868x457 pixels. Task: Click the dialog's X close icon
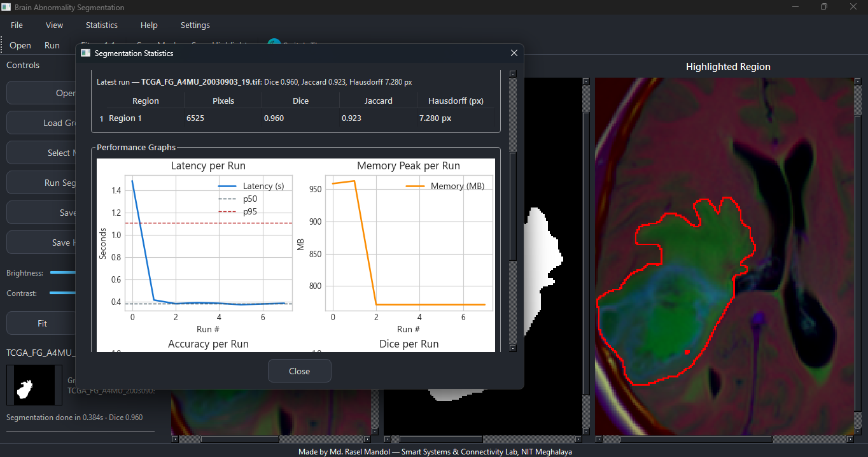click(514, 53)
